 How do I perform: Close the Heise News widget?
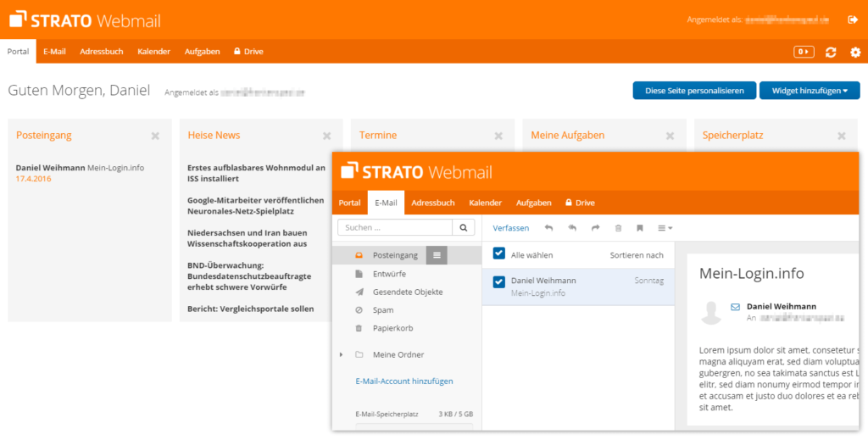click(x=327, y=136)
